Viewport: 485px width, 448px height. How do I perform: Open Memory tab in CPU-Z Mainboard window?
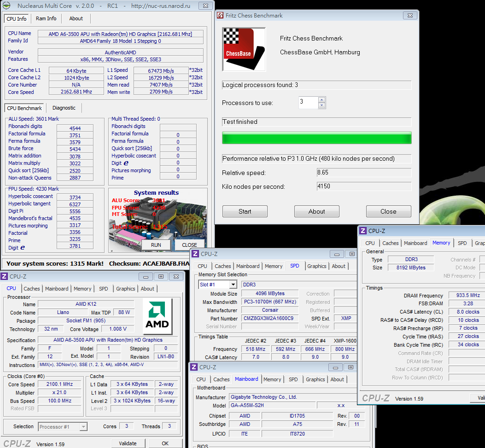tap(272, 379)
